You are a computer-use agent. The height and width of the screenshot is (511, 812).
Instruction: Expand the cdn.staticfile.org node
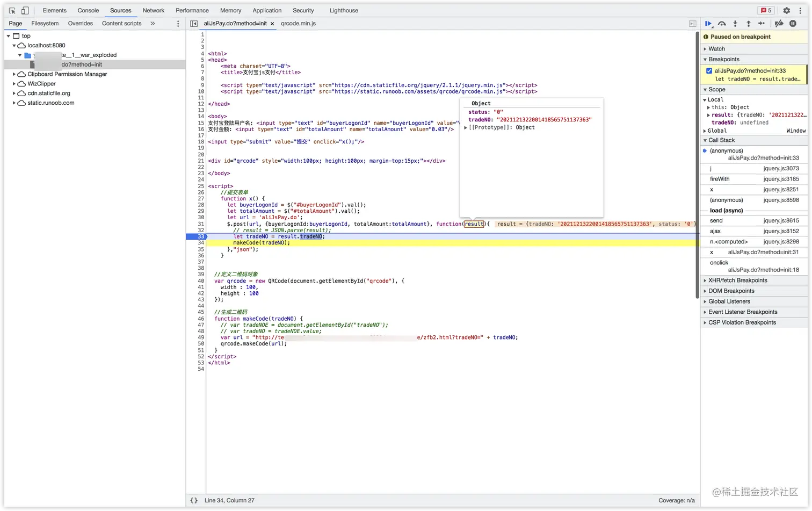point(14,93)
